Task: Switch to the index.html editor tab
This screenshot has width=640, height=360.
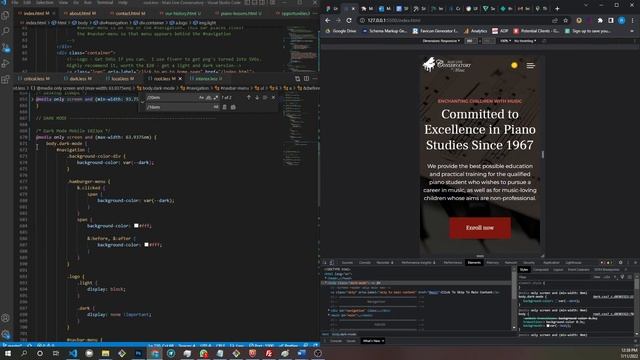Action: coord(36,13)
